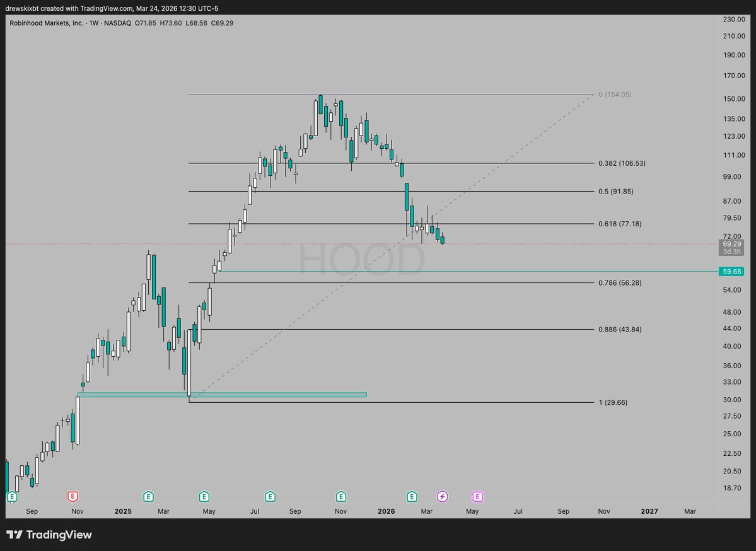The height and width of the screenshot is (551, 756).
Task: Click the green earnings marker right of Jul 2025
Action: point(270,496)
